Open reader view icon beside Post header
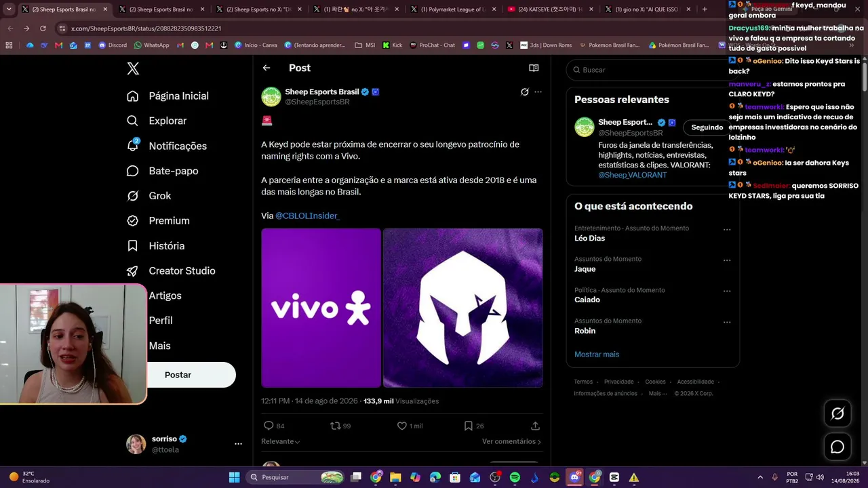Viewport: 868px width, 488px height. tap(534, 68)
